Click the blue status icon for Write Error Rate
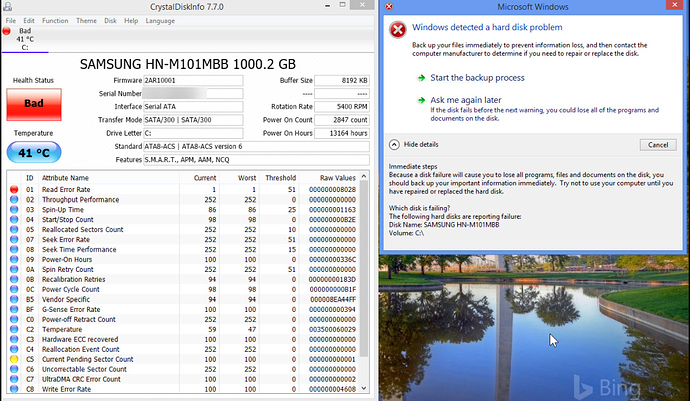 14,389
